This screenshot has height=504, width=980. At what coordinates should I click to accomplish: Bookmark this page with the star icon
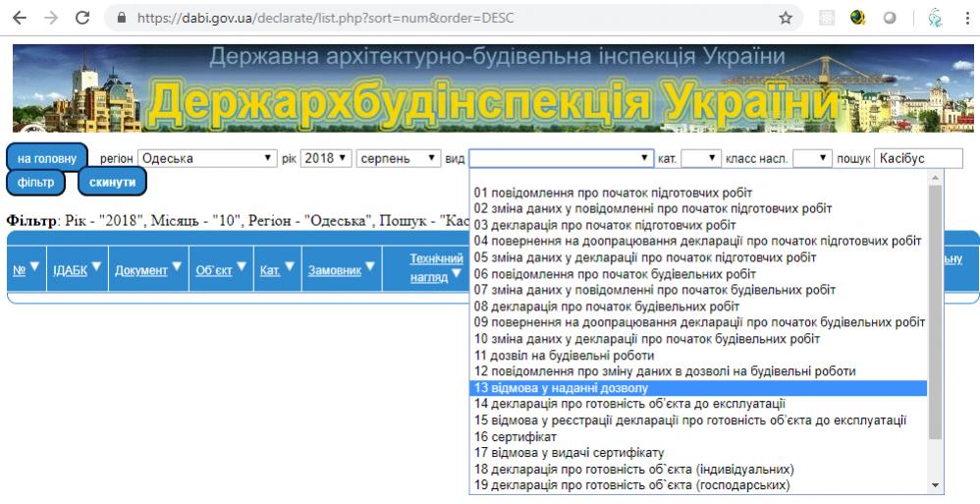(786, 18)
